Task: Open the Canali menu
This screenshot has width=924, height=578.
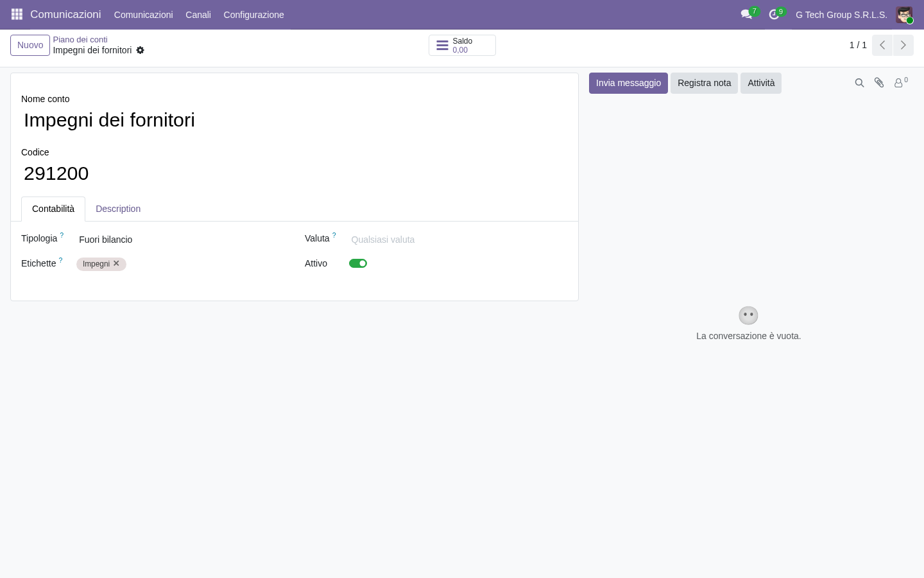Action: 198,15
